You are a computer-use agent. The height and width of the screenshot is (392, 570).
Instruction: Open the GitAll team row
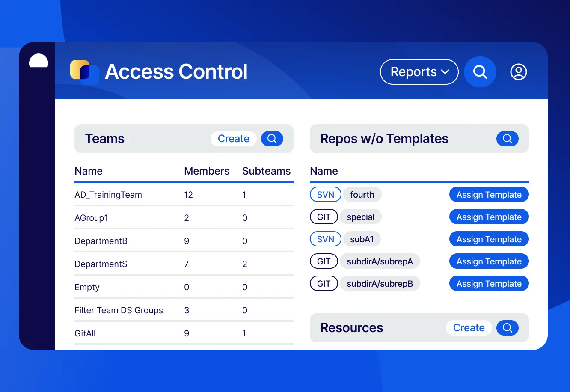tap(184, 333)
